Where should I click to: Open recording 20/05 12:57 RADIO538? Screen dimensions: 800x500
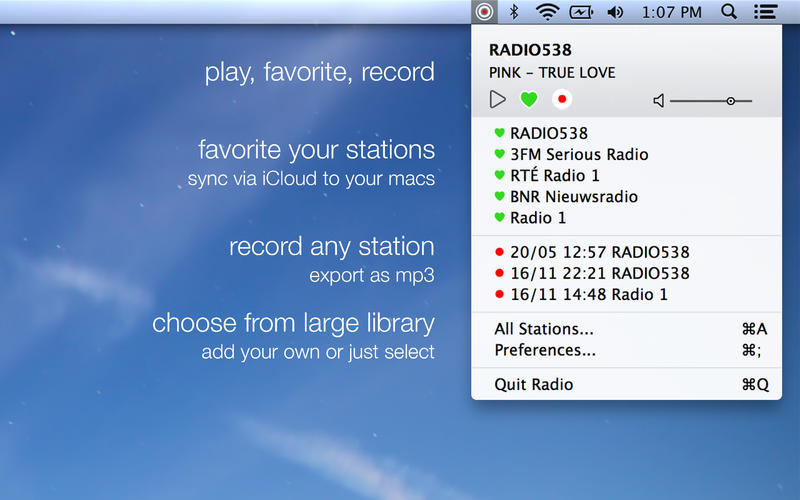[599, 252]
